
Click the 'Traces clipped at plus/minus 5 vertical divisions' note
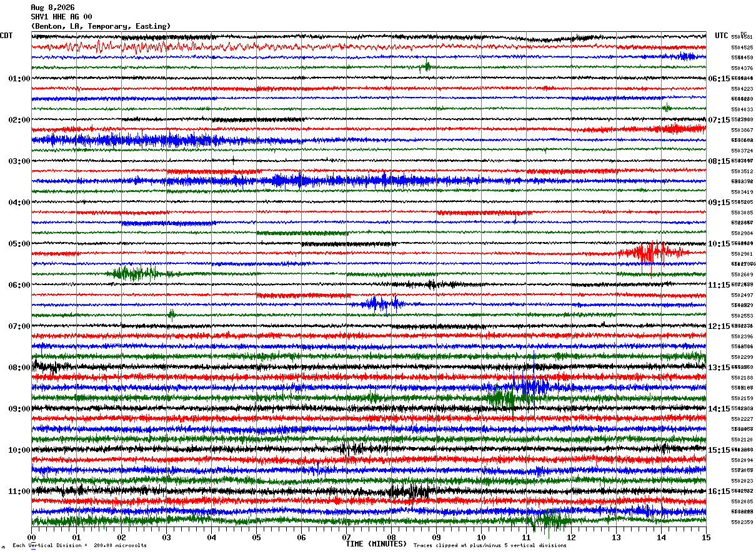coord(490,546)
